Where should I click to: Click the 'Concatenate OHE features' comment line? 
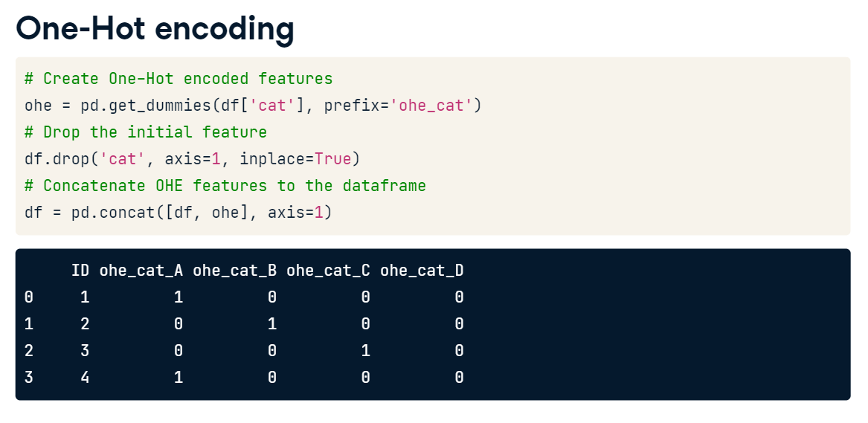225,186
